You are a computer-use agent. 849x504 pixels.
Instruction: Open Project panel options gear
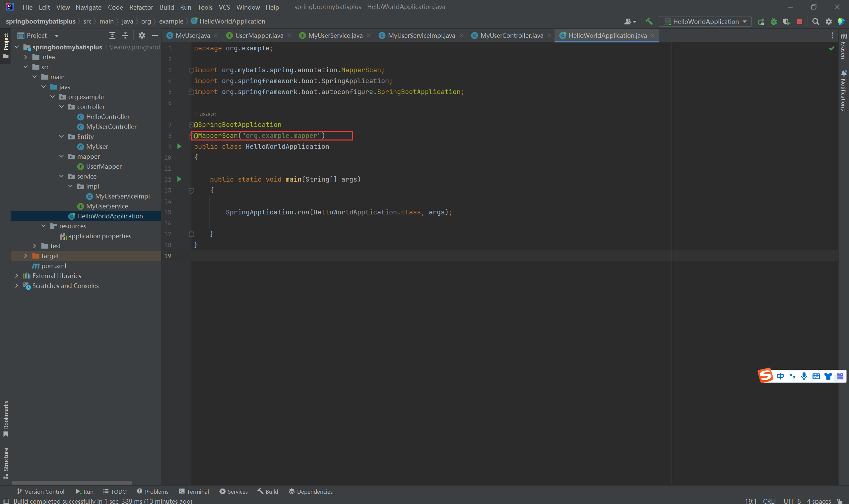tap(142, 35)
